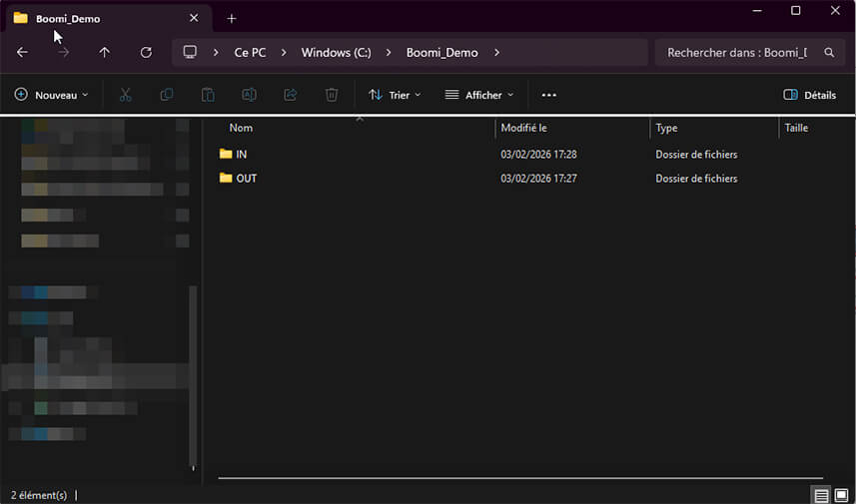The width and height of the screenshot is (856, 504).
Task: Click the Rechercher dans Boomi_Demo search field
Action: (739, 52)
